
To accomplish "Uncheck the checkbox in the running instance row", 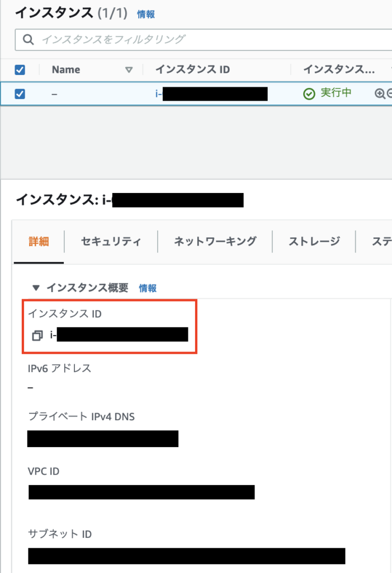I will pos(20,94).
